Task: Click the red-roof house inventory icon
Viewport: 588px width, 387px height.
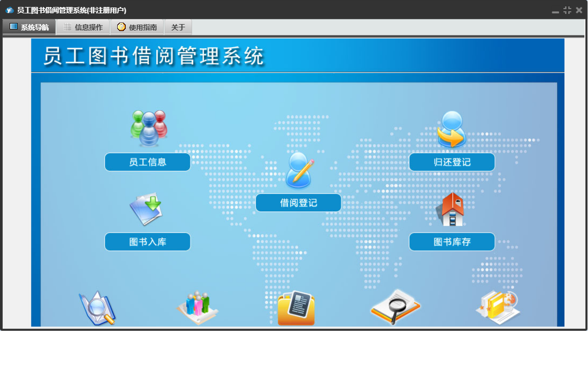Action: point(451,209)
